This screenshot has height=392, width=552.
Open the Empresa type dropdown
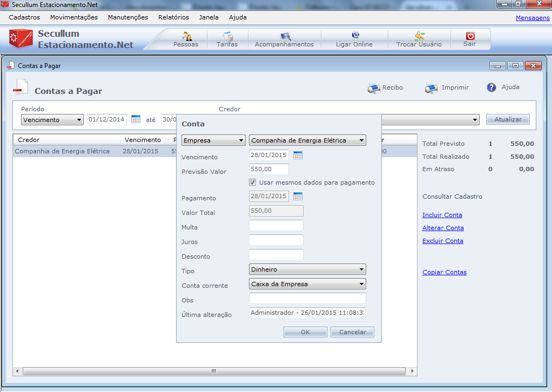click(x=213, y=140)
